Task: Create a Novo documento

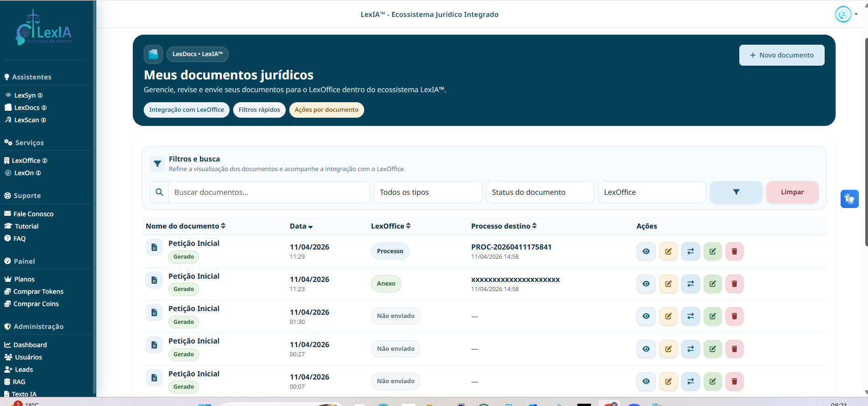Action: point(782,55)
